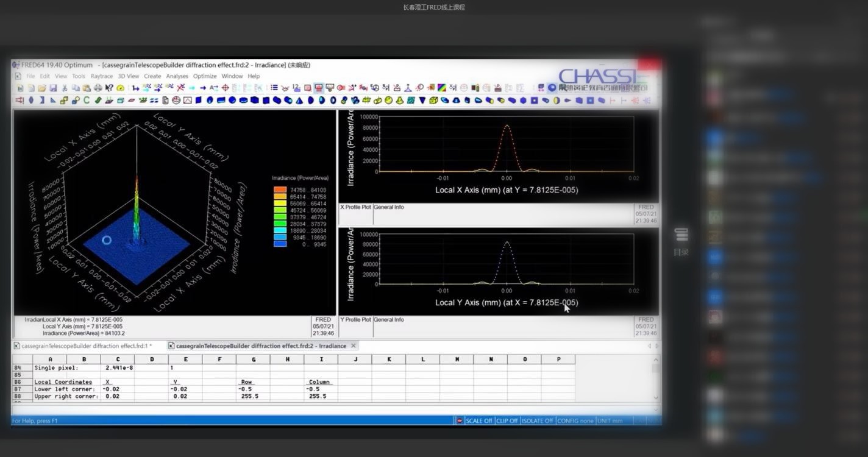Screen dimensions: 868x457
Task: Click the blue pyramid shape icon
Action: click(299, 101)
